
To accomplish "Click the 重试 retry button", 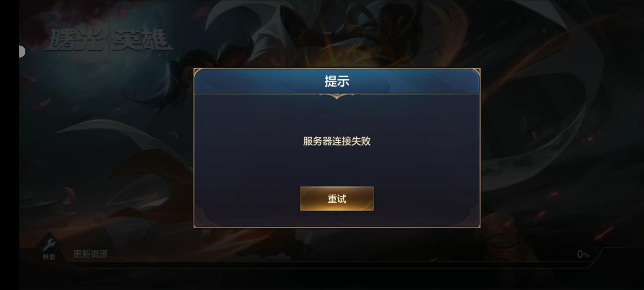I will [x=337, y=199].
